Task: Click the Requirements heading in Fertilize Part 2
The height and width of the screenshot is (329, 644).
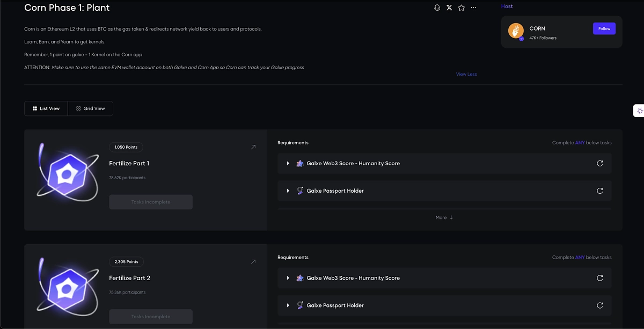Action: (293, 258)
